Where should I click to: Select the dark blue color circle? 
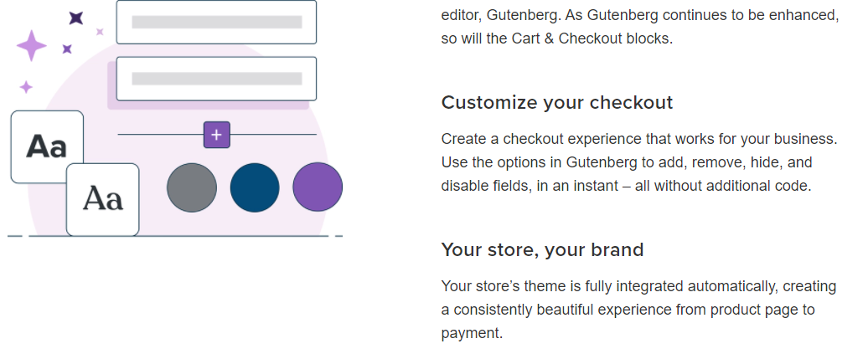tap(255, 187)
